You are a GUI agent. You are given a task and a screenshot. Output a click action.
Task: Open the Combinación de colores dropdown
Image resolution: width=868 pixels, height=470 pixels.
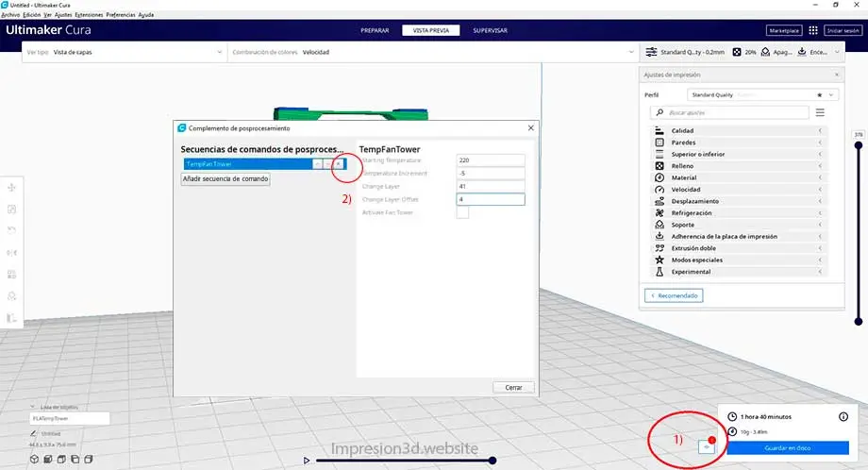432,52
